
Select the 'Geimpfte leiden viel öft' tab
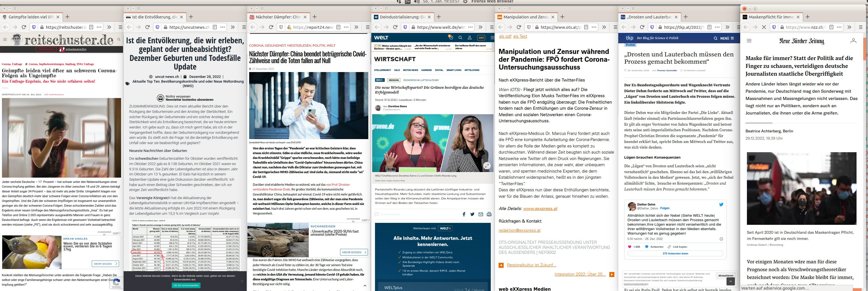click(31, 17)
